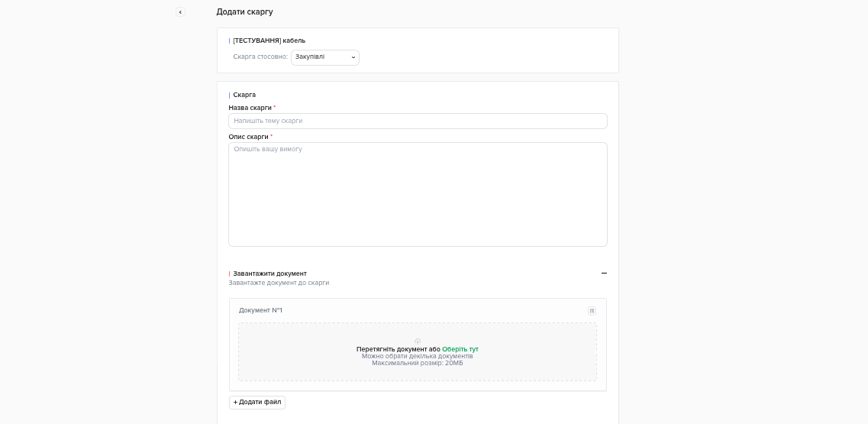The width and height of the screenshot is (868, 424).
Task: Click the Можна обрати декілька документів text
Action: pyautogui.click(x=418, y=356)
